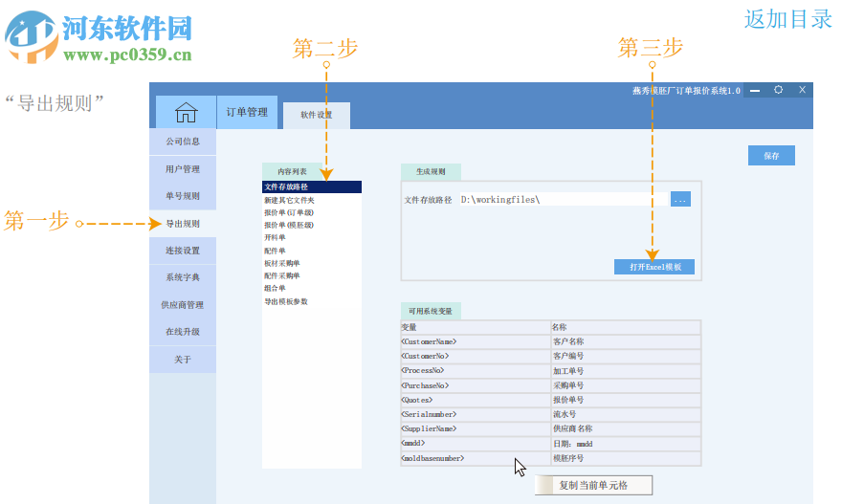Click the 加工单号 name cell

pyautogui.click(x=626, y=371)
